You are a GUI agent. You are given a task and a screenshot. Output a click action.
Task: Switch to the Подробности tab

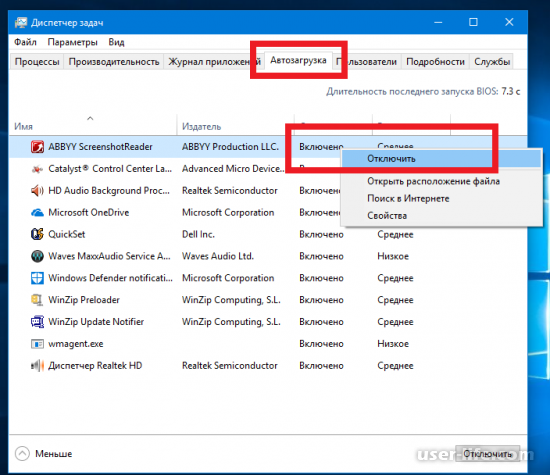click(435, 62)
